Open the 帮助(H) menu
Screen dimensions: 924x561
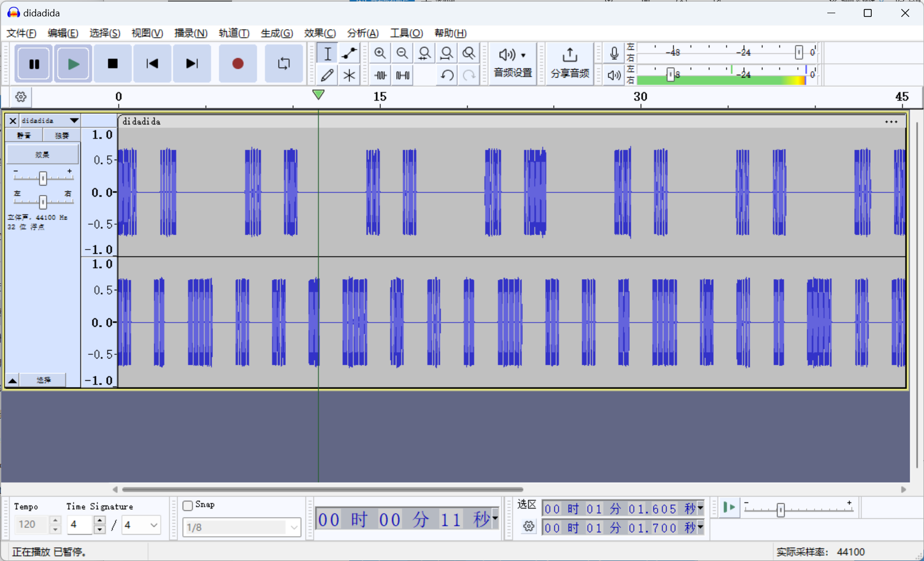click(450, 33)
